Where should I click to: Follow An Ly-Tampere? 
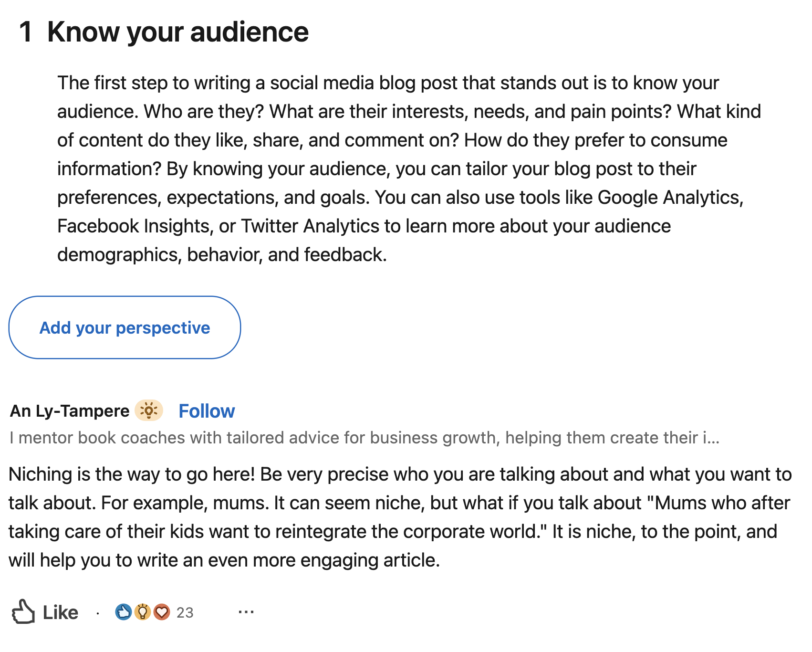click(x=206, y=410)
